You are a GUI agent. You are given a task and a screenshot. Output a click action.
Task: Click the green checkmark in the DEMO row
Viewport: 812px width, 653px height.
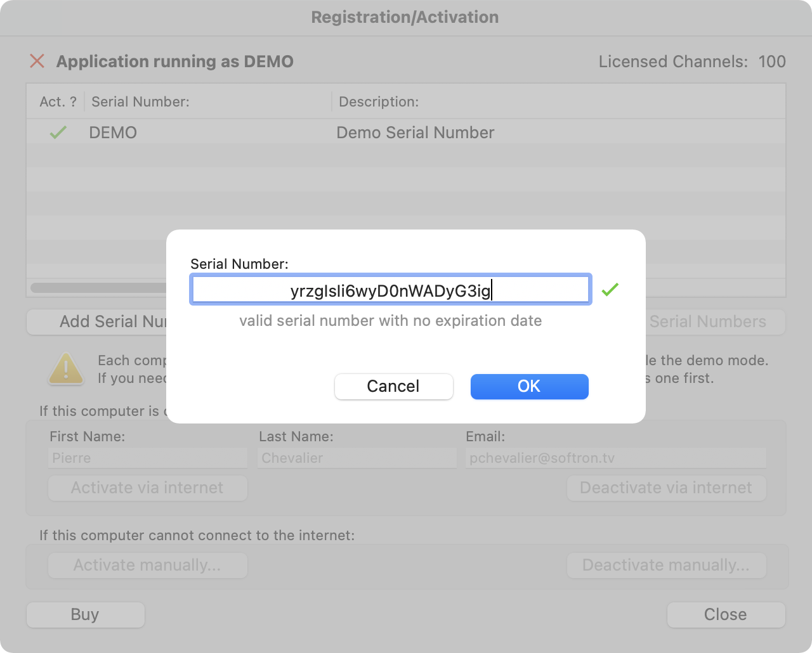pos(58,133)
